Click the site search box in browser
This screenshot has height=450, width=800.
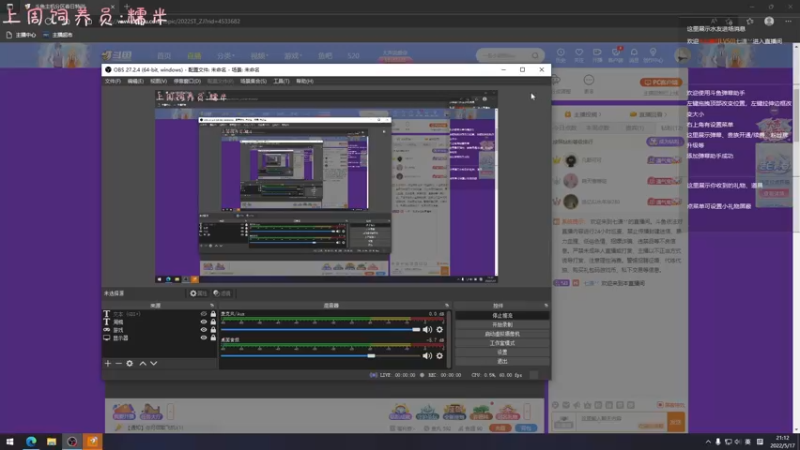[x=510, y=55]
